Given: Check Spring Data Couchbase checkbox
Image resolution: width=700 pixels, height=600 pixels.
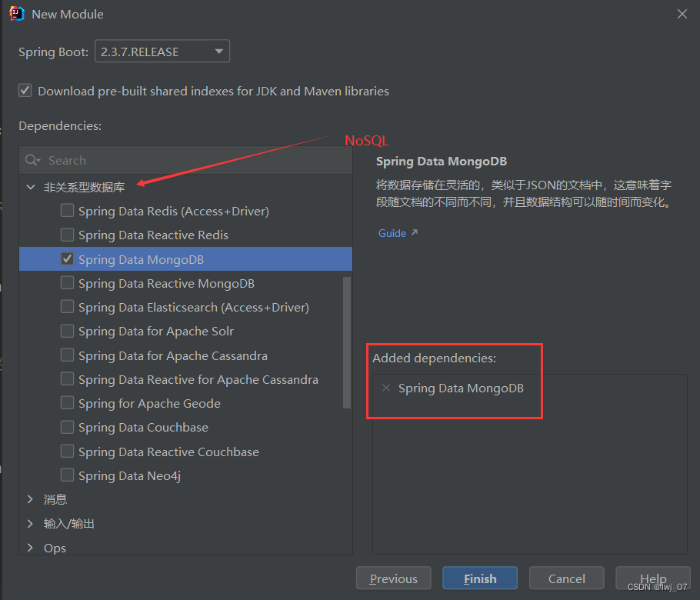Looking at the screenshot, I should (x=68, y=427).
